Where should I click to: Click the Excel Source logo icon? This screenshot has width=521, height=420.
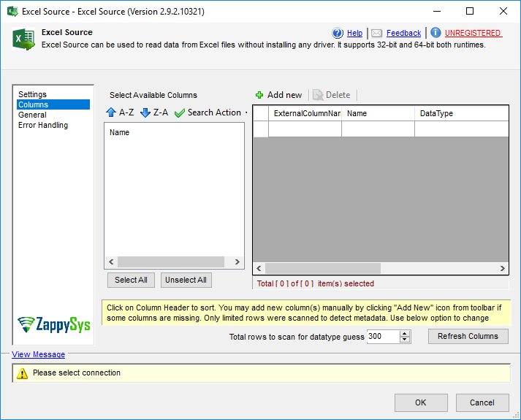coord(23,39)
